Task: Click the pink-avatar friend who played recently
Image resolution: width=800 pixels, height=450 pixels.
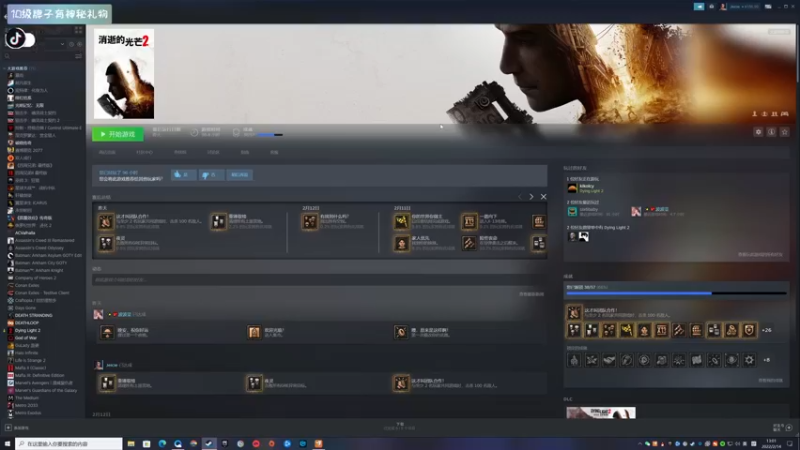Action: point(636,211)
